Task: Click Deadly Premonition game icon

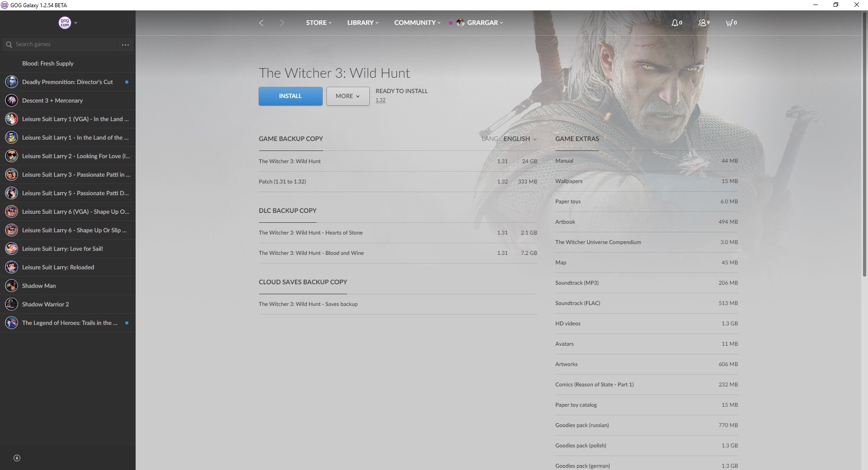Action: pyautogui.click(x=11, y=82)
